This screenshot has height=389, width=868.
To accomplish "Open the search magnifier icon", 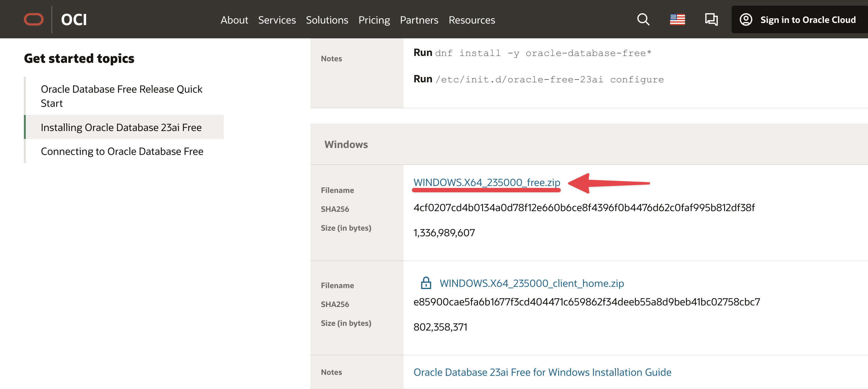I will click(643, 19).
